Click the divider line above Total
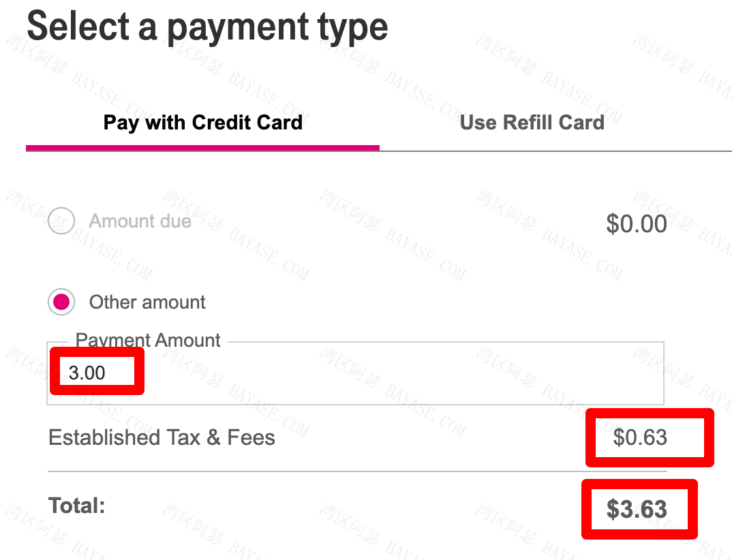 (357, 471)
